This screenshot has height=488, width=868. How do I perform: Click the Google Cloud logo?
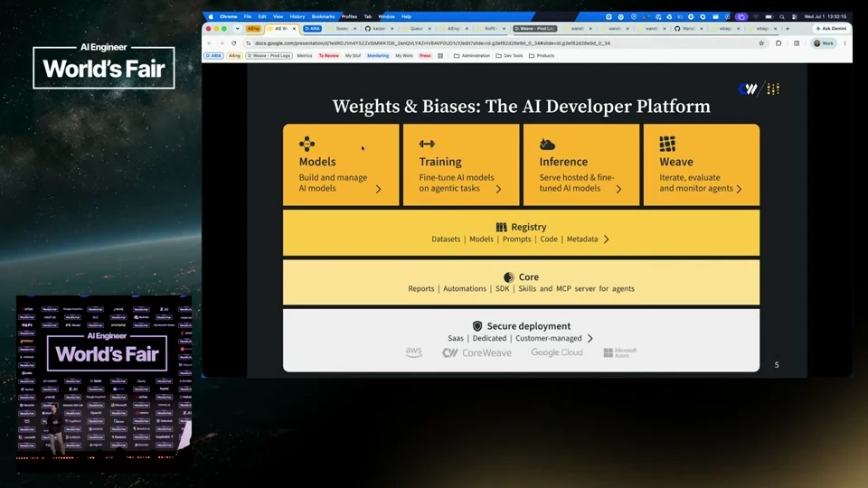tap(556, 352)
